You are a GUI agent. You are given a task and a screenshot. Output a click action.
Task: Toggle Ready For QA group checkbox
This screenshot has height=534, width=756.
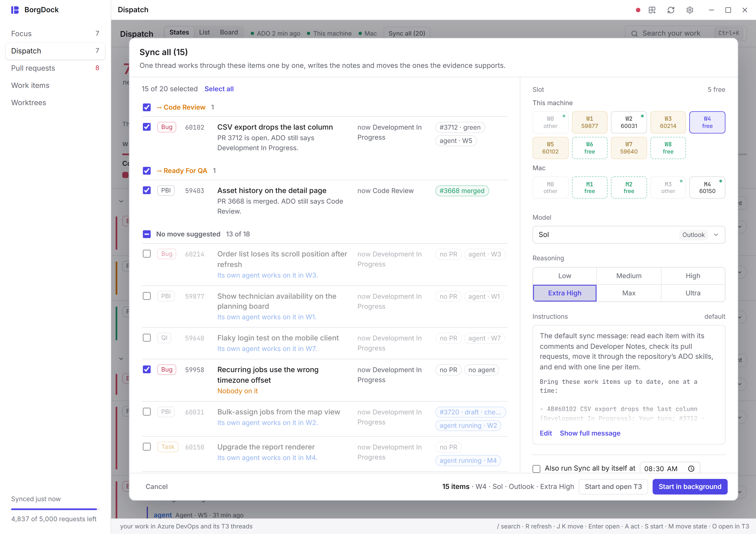(146, 171)
